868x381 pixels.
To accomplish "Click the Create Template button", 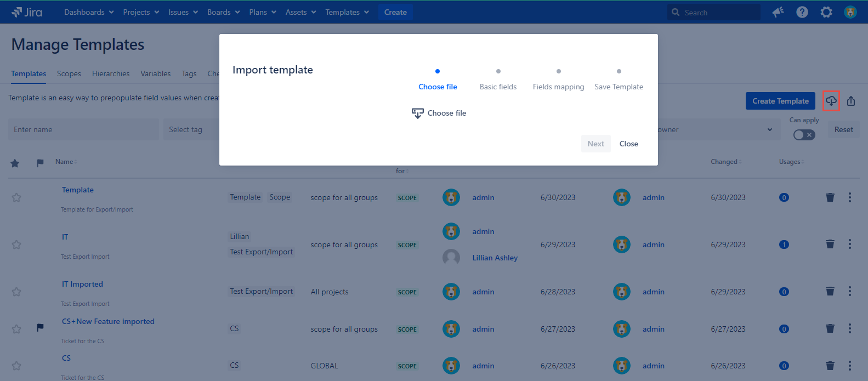I will 780,101.
